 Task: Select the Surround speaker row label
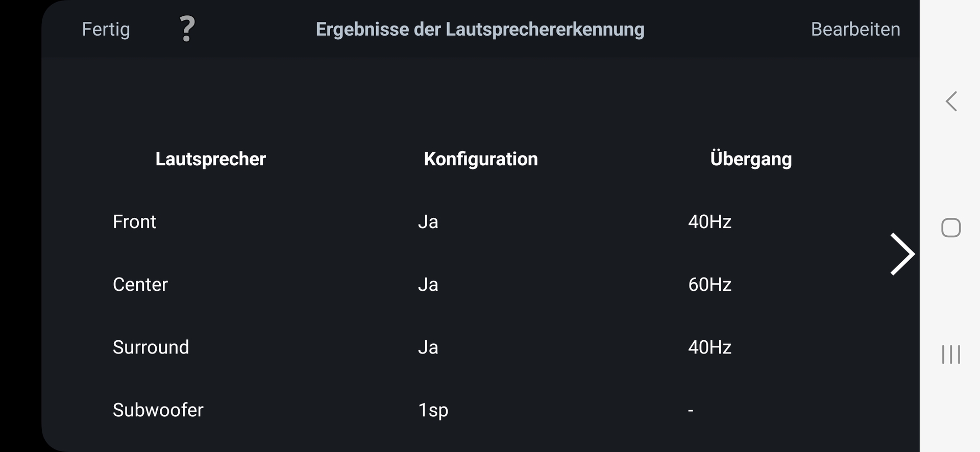pos(151,347)
